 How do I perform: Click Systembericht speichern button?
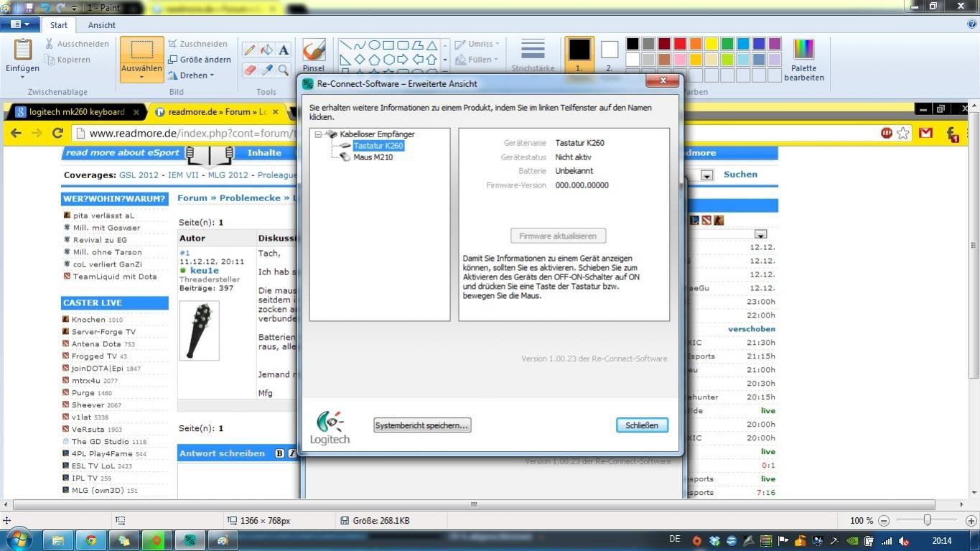click(x=422, y=425)
